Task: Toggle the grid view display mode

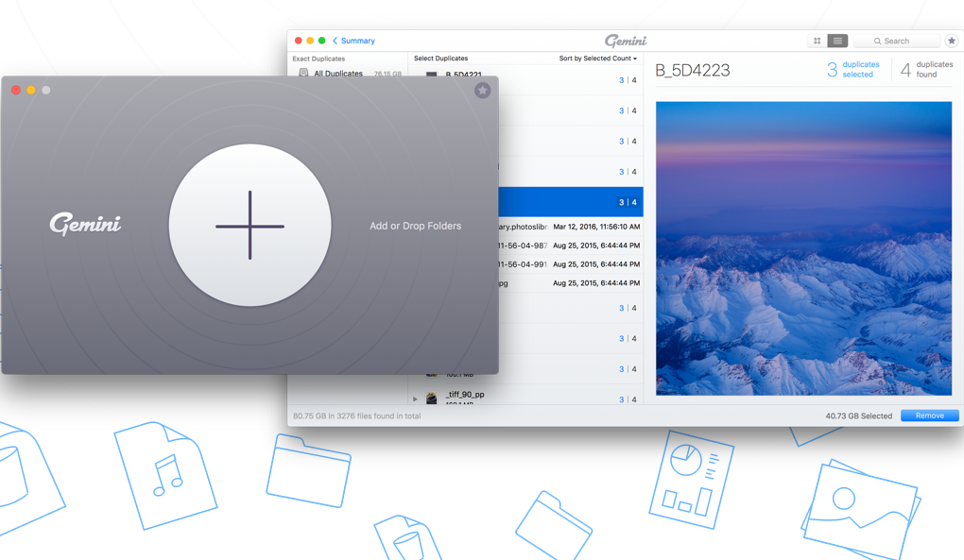Action: tap(817, 41)
